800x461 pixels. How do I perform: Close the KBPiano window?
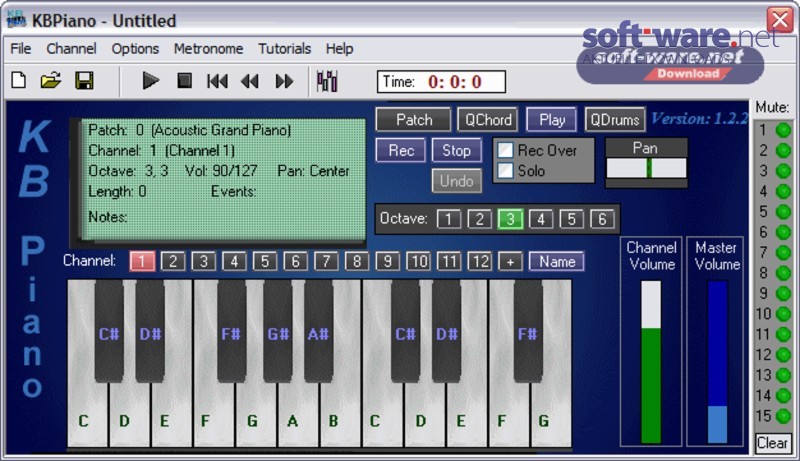780,20
